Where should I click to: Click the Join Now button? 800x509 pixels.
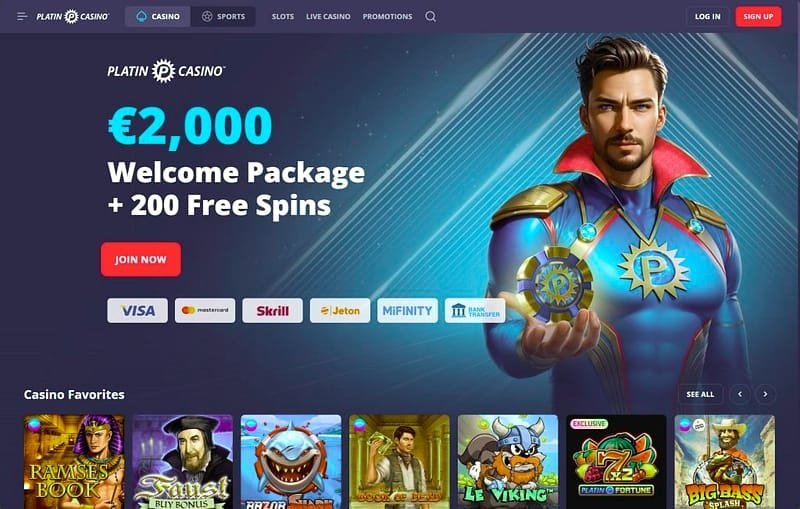coord(141,260)
